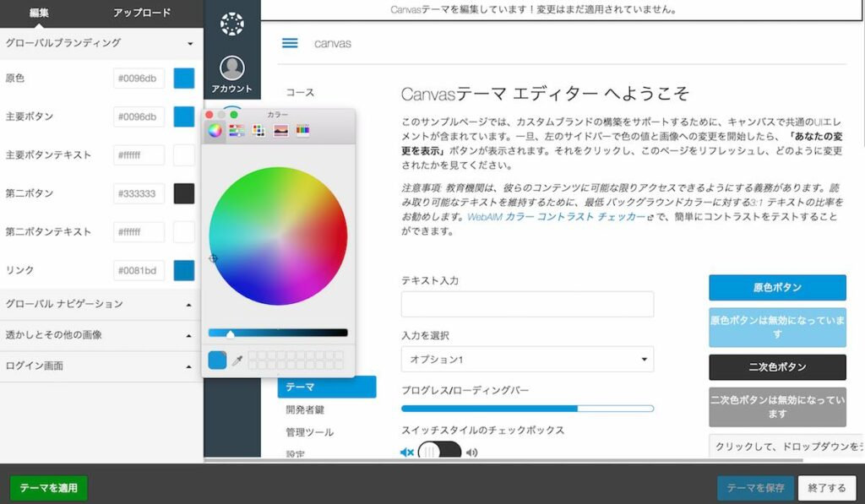Expand the ログイン画面 section
865x504 pixels.
101,366
